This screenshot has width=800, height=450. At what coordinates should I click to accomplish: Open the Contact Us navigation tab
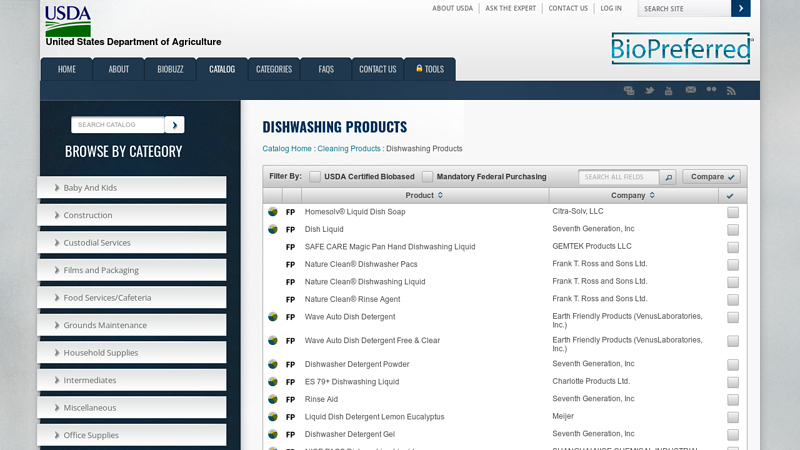pos(378,69)
